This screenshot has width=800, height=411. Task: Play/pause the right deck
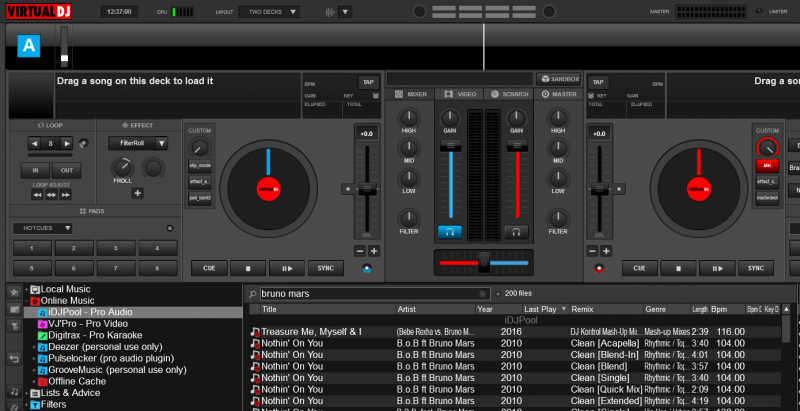717,268
